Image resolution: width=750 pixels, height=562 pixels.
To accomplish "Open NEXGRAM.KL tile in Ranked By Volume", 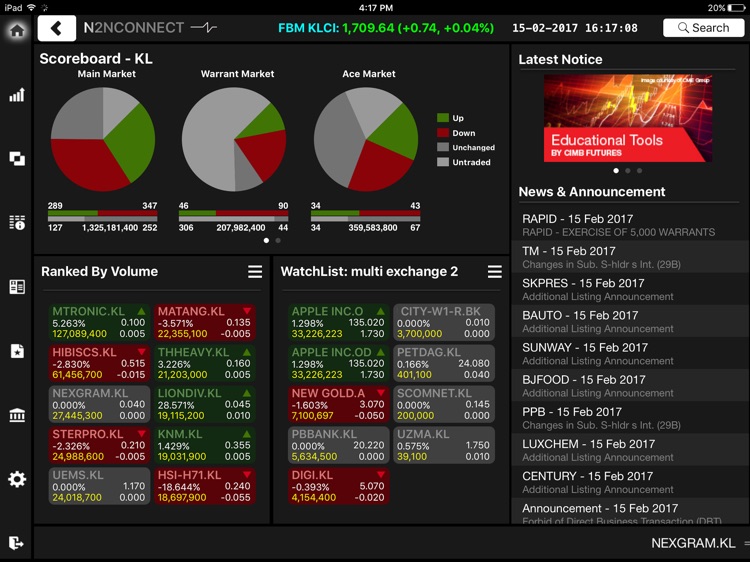I will click(99, 404).
